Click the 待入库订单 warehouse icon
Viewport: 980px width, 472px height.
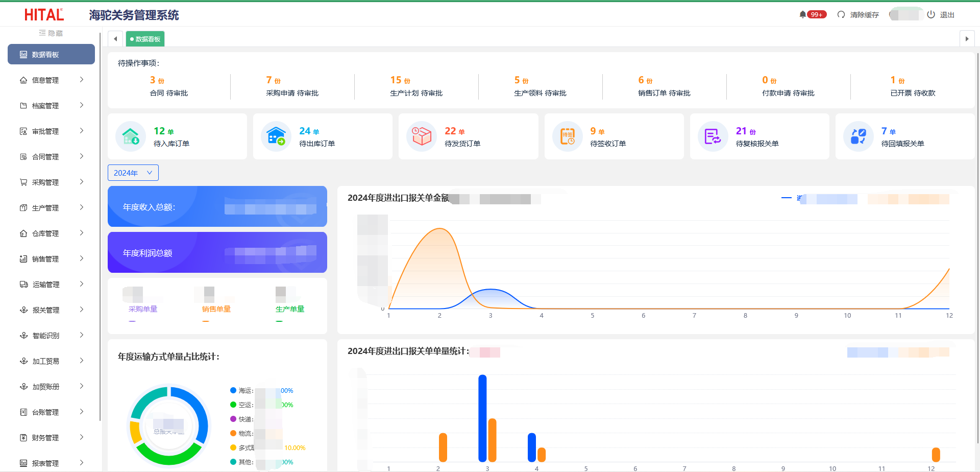pos(131,136)
